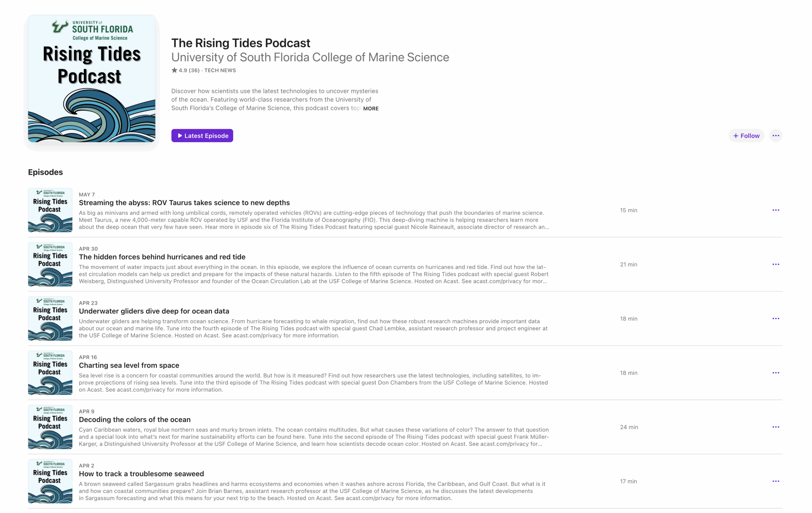Open options menu for Underwater gliders episode

coord(775,319)
